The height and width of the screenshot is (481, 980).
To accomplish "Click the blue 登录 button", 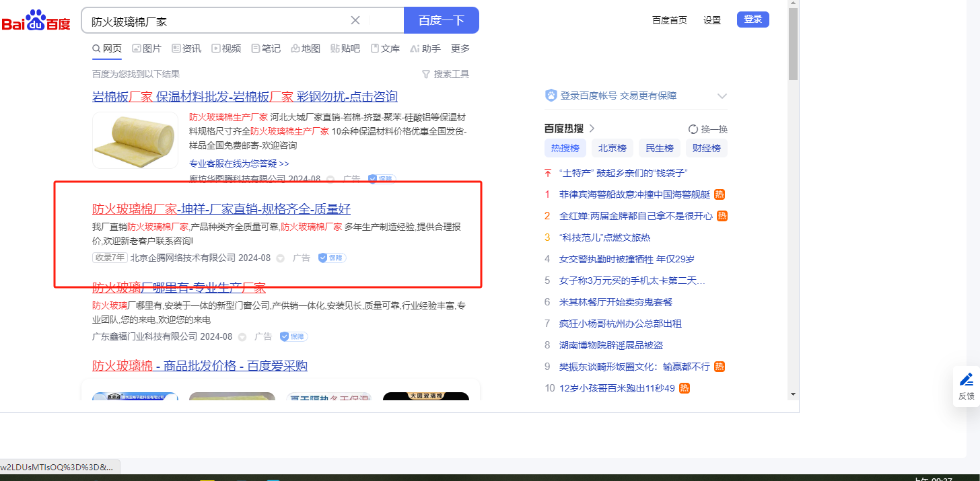I will coord(753,20).
